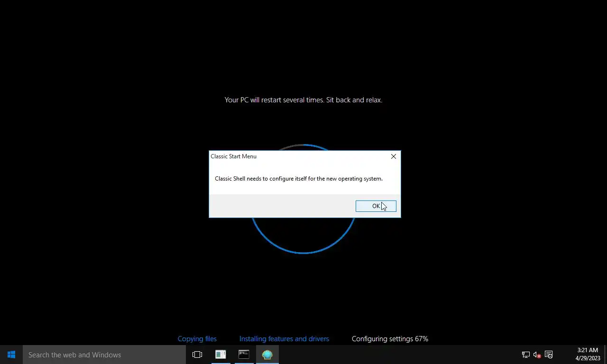Open the Action Center notifications icon
607x364 pixels.
coord(549,355)
